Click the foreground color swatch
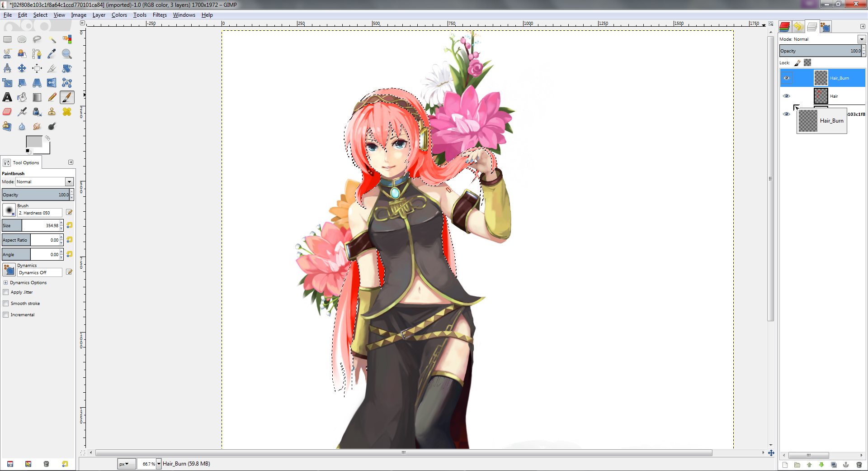 tap(34, 142)
